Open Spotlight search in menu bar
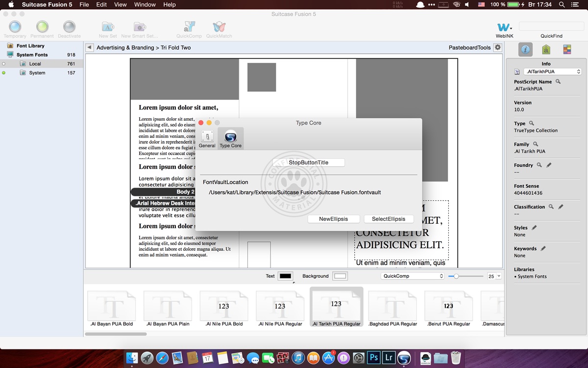This screenshot has height=368, width=588. tap(562, 4)
